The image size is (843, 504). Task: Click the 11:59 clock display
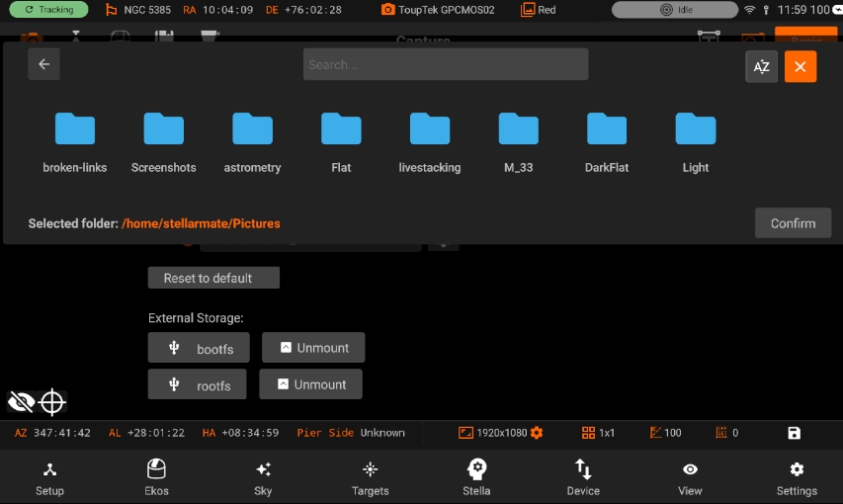(793, 10)
